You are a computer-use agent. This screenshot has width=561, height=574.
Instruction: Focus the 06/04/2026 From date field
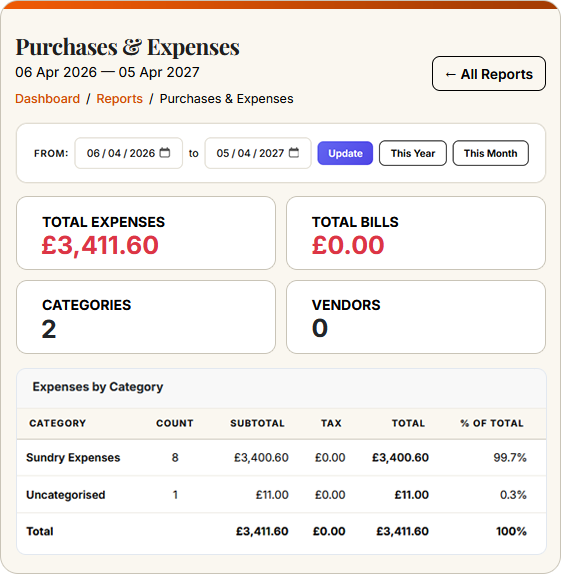point(129,153)
